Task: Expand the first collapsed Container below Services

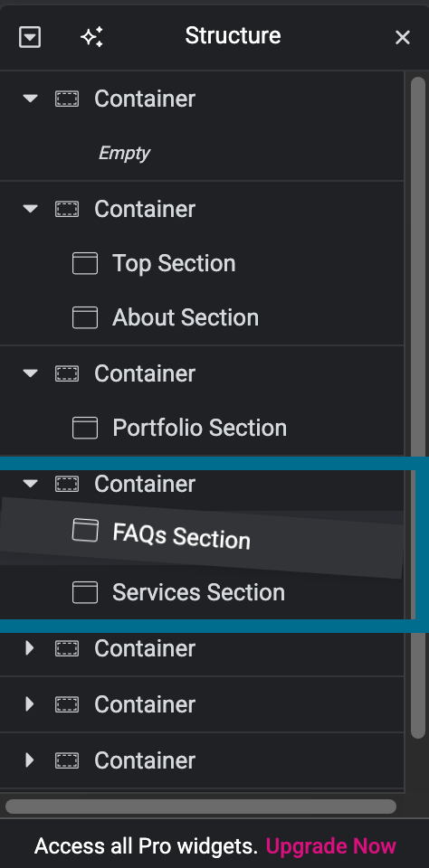Action: pos(30,649)
